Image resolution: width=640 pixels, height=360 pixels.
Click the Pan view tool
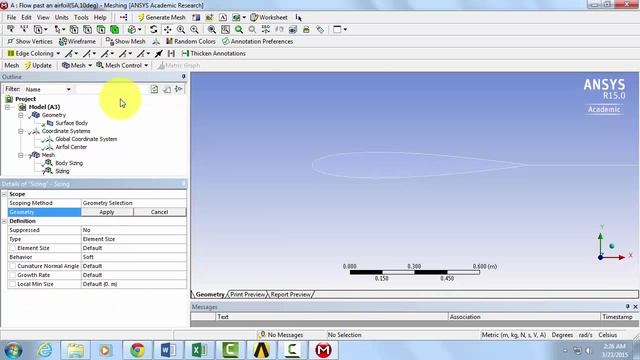point(167,29)
